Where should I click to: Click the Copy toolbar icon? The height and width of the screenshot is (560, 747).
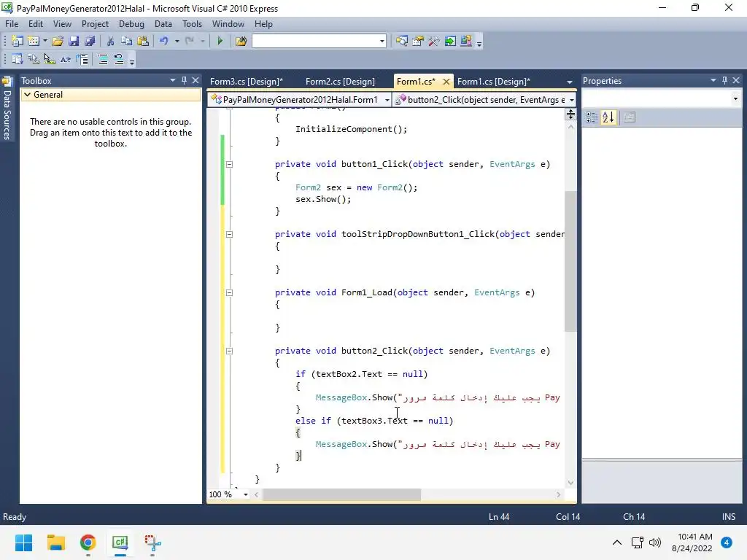(127, 42)
